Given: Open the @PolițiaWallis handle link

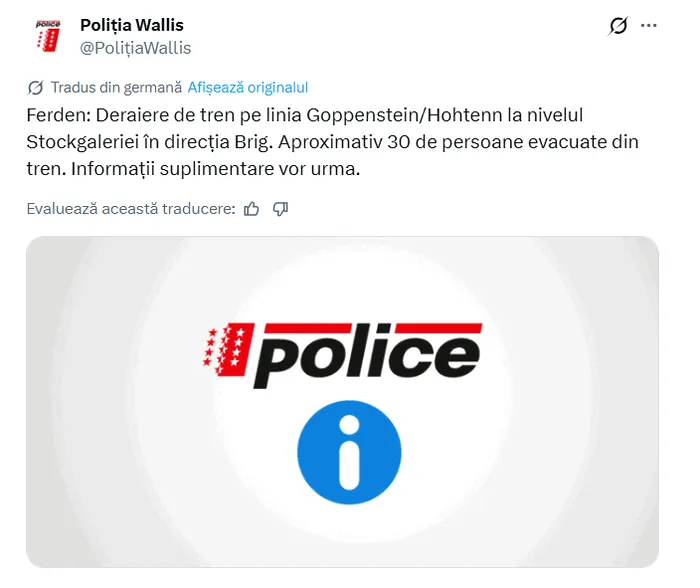Looking at the screenshot, I should [135, 48].
